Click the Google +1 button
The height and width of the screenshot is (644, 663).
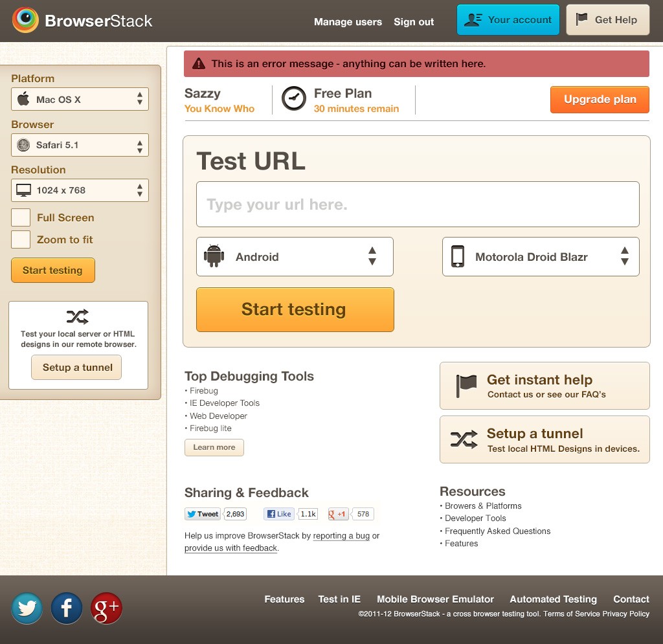pos(338,514)
